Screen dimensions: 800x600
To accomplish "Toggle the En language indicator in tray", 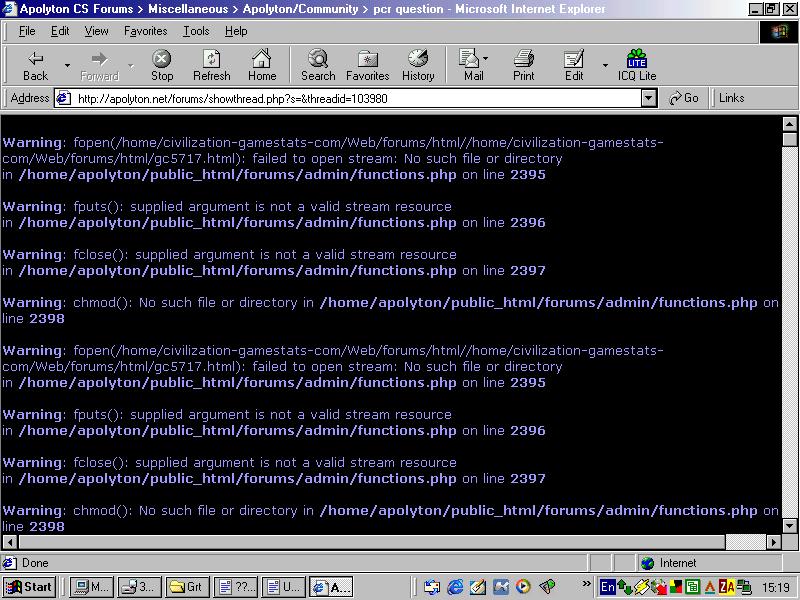I will point(607,587).
